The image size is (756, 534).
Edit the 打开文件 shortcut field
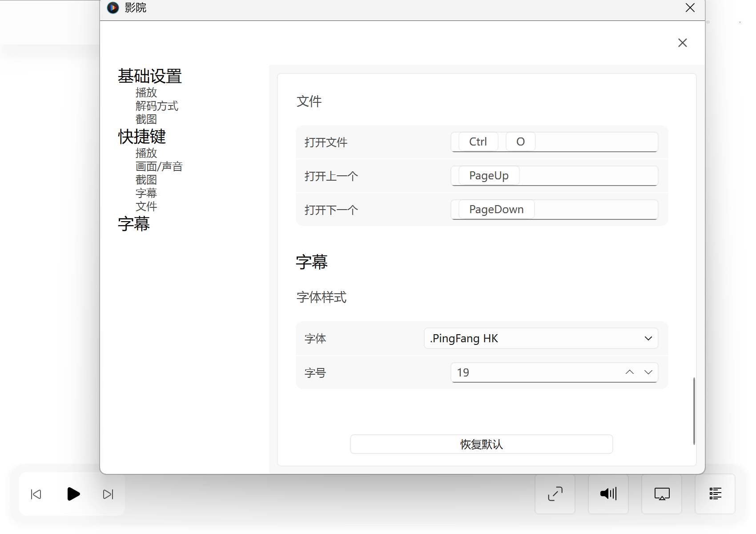tap(555, 142)
